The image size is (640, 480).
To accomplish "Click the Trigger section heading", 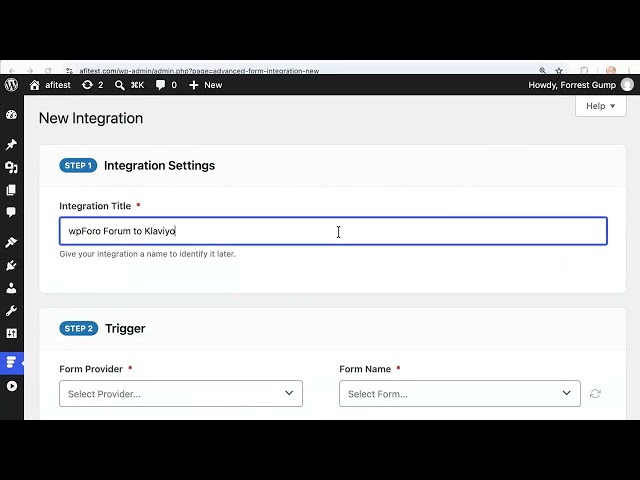I will coord(125,329).
